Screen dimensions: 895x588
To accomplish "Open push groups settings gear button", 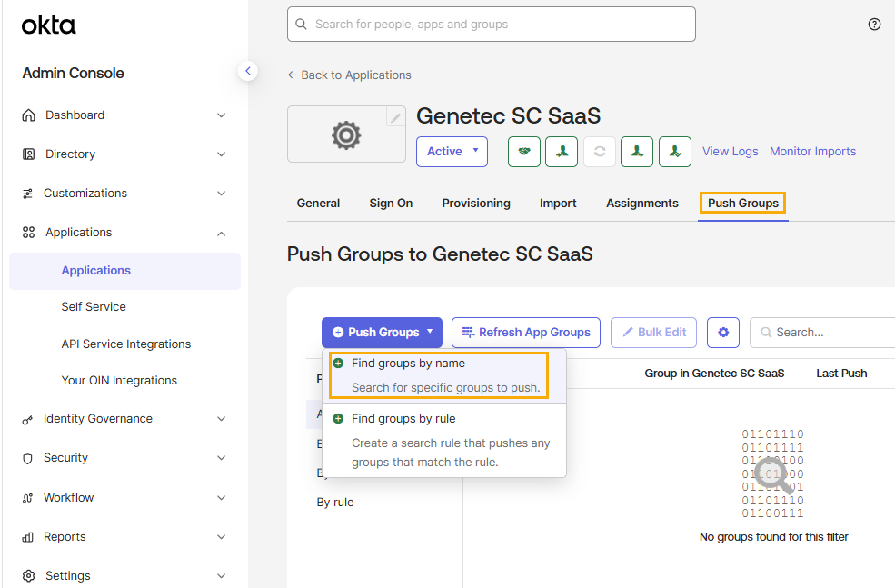I will pyautogui.click(x=723, y=333).
